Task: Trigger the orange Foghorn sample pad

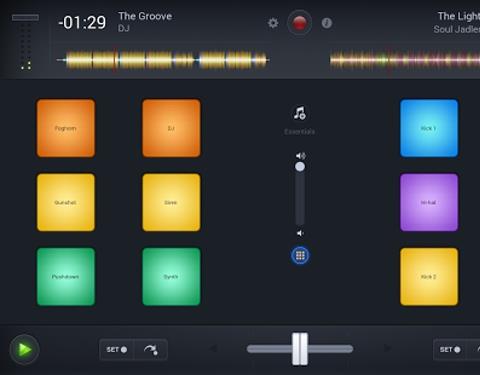Action: [x=66, y=128]
